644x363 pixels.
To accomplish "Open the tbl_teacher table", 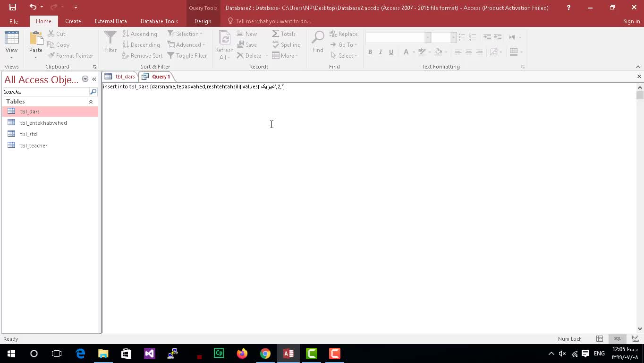I will pos(34,146).
